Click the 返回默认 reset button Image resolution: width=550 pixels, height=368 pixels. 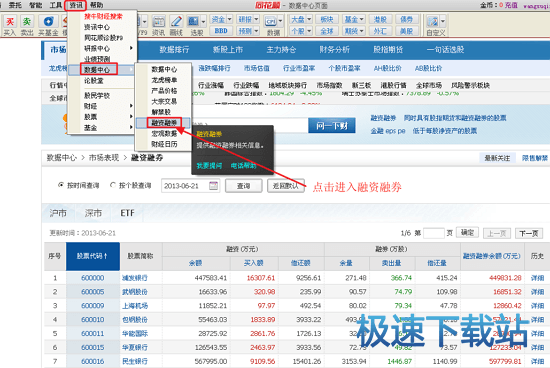click(x=286, y=186)
